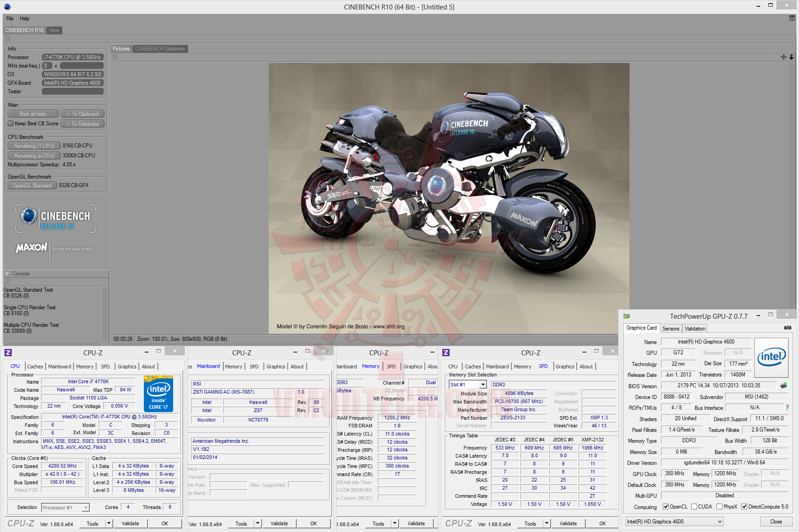Screen dimensions: 799x532
Task: Click the GPU-Z screenshot camera icon
Action: coord(787,328)
